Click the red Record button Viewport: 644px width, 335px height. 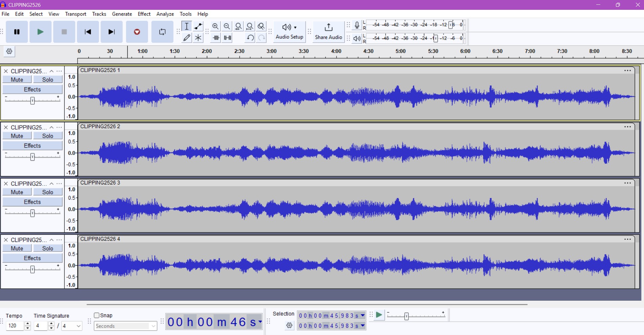pyautogui.click(x=137, y=32)
